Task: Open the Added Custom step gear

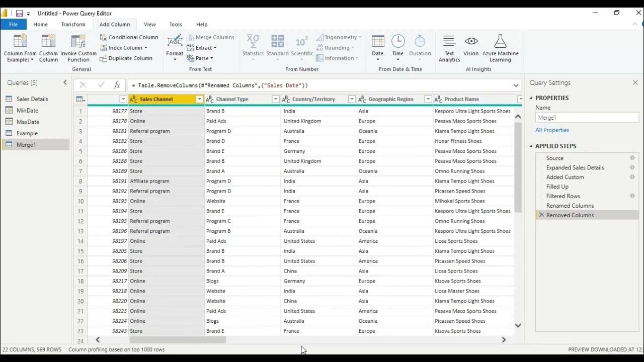Action: [x=632, y=177]
